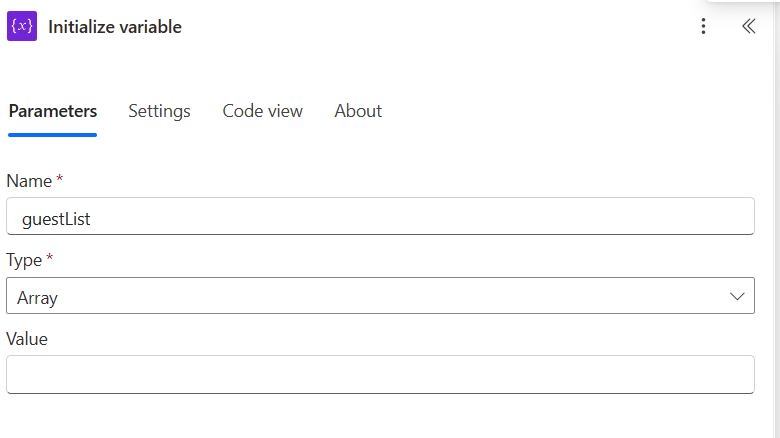Click the blue underline beneath Parameters
The width and height of the screenshot is (780, 438).
pyautogui.click(x=53, y=134)
